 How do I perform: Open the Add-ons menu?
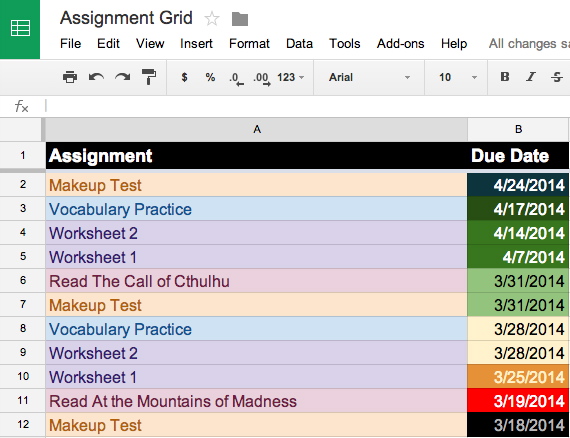[400, 44]
